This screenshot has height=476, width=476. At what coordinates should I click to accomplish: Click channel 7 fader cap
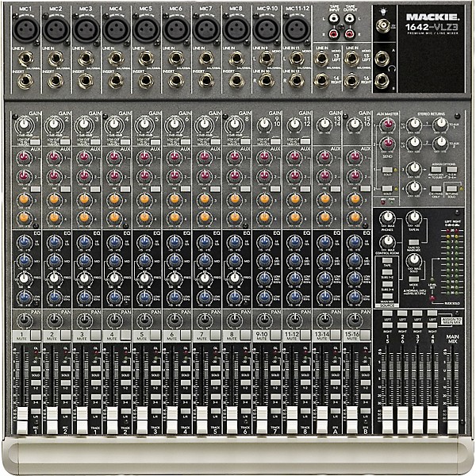tap(202, 420)
